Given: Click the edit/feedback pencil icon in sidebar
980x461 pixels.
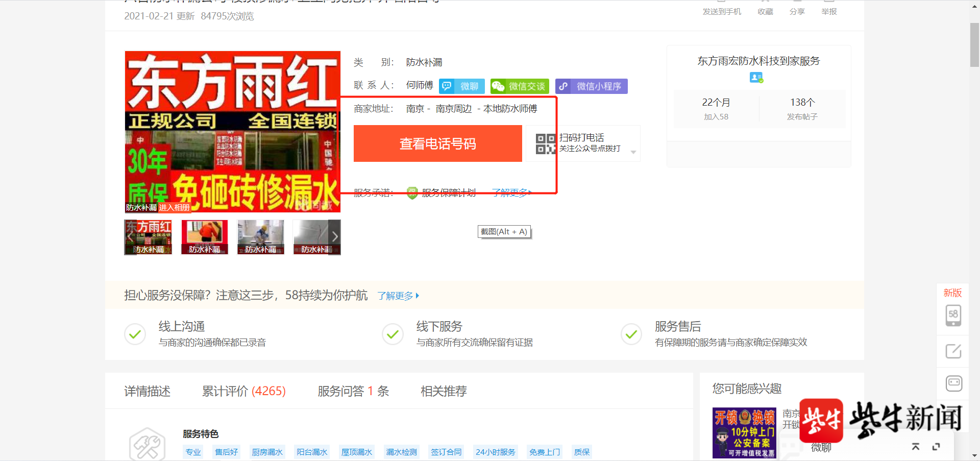Looking at the screenshot, I should click(953, 351).
